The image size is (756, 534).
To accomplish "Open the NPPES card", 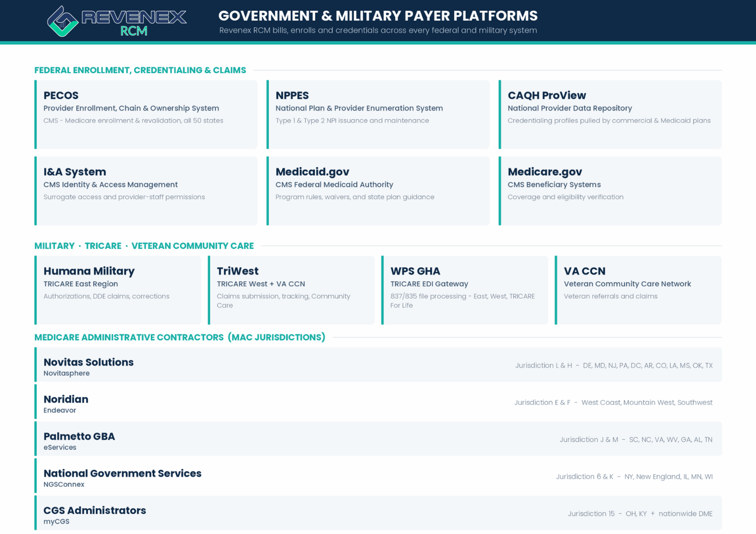I will tap(378, 114).
